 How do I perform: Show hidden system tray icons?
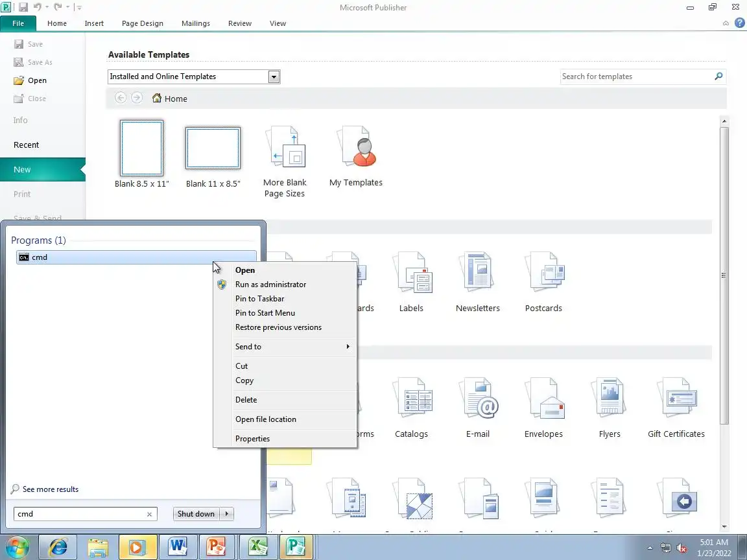pyautogui.click(x=650, y=548)
